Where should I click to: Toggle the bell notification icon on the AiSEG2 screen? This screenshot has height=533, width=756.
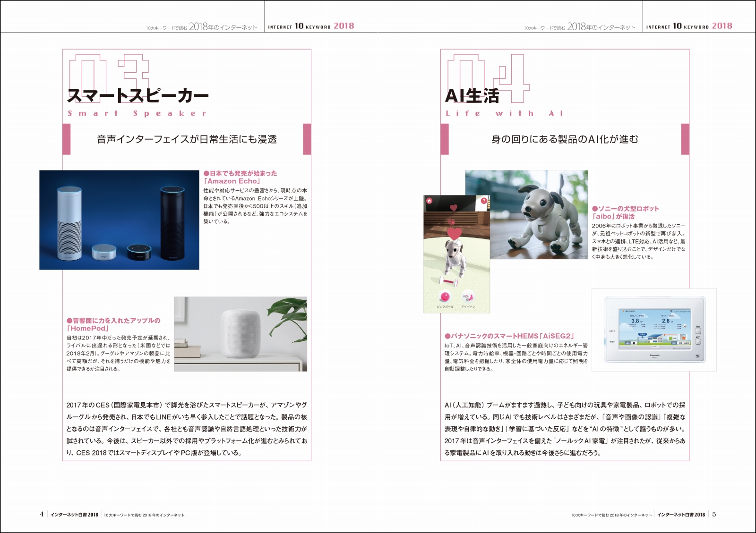pos(634,343)
